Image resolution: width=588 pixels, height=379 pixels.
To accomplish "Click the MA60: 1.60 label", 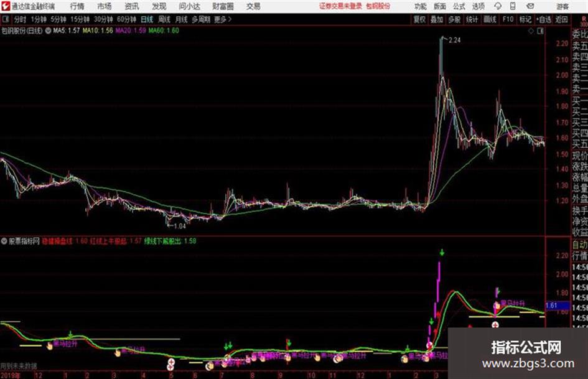I will pyautogui.click(x=164, y=30).
